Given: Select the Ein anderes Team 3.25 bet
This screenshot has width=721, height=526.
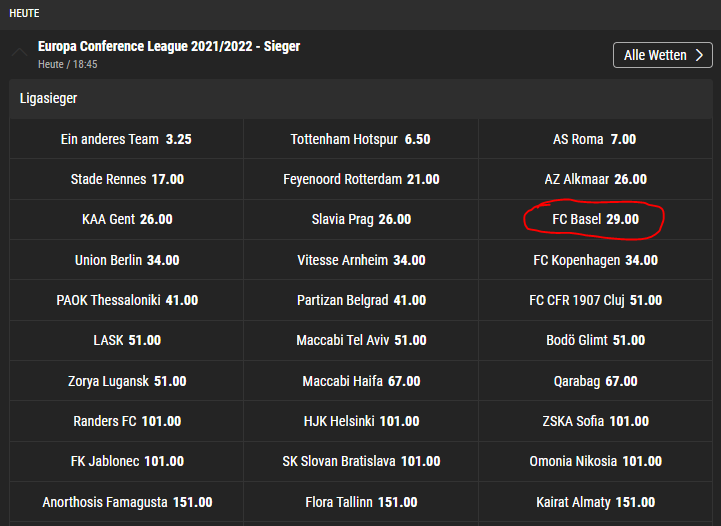Looking at the screenshot, I should tap(126, 139).
